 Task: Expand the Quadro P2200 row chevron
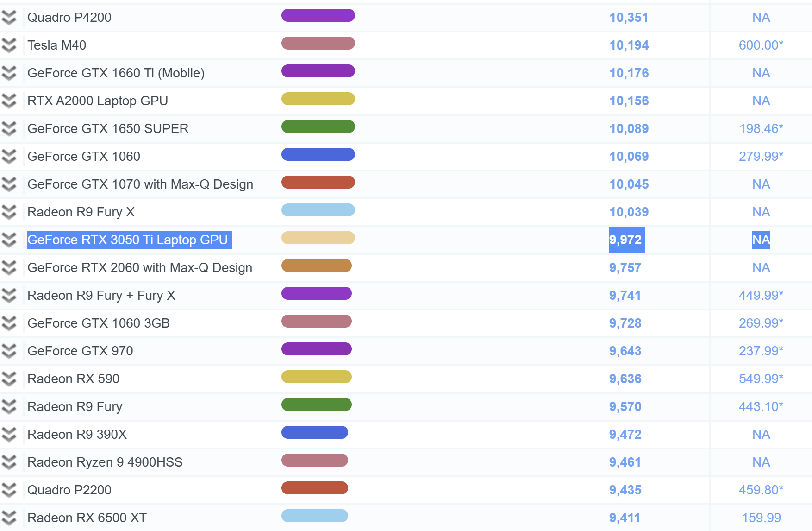[9, 490]
